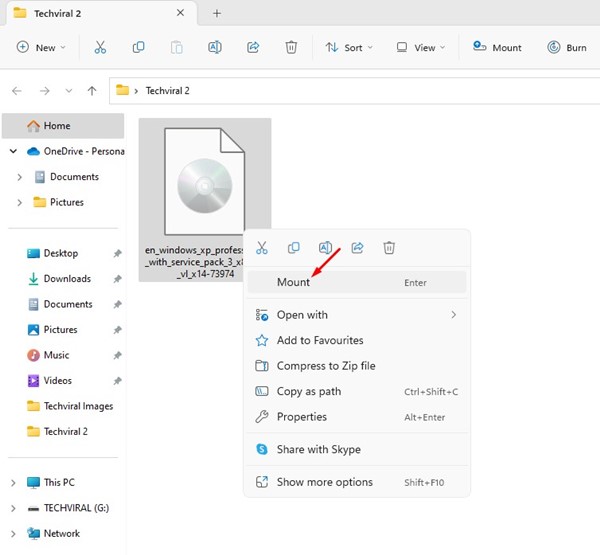This screenshot has height=555, width=600.
Task: Click Delete icon in the context menu
Action: coord(389,248)
